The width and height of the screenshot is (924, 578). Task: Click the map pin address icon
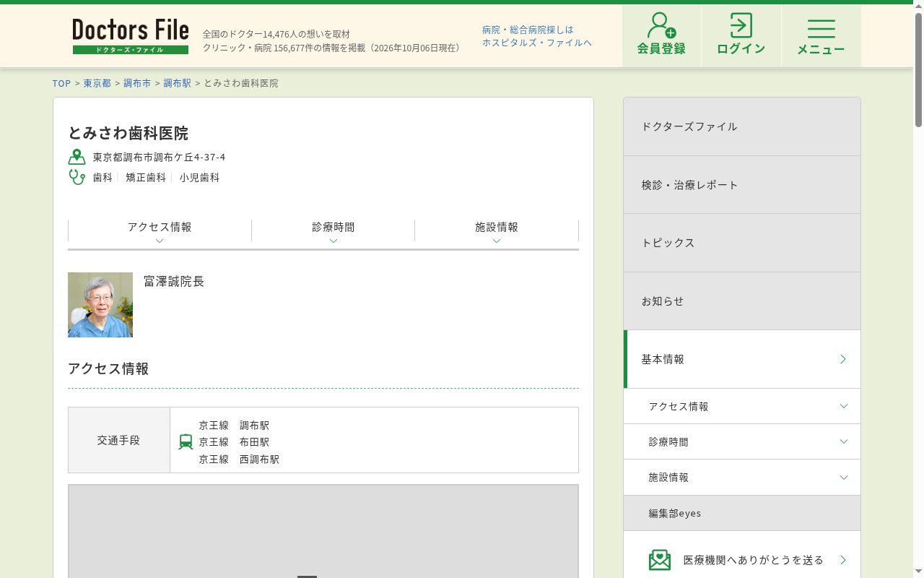(77, 157)
